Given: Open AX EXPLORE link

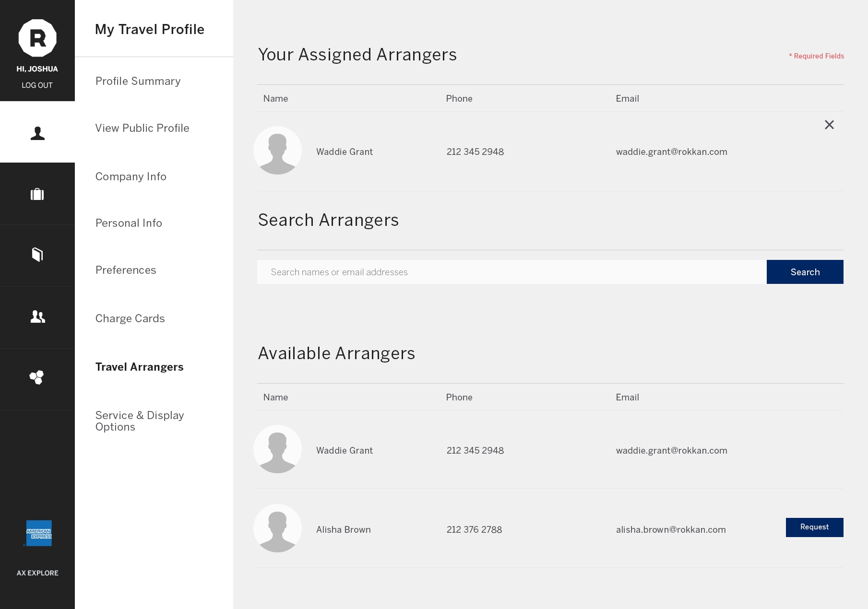Looking at the screenshot, I should tap(37, 573).
